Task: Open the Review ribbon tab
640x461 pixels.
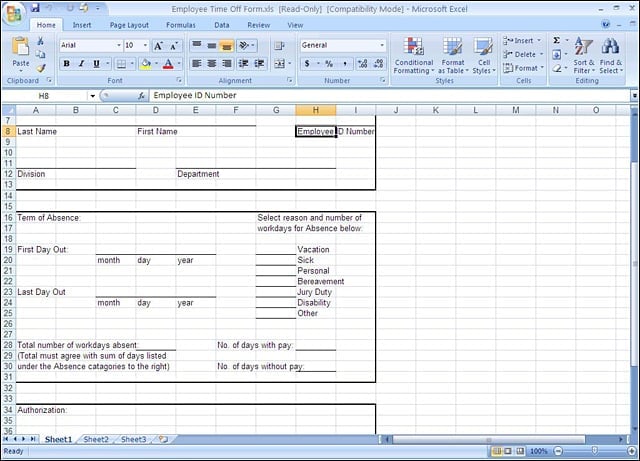Action: (258, 25)
